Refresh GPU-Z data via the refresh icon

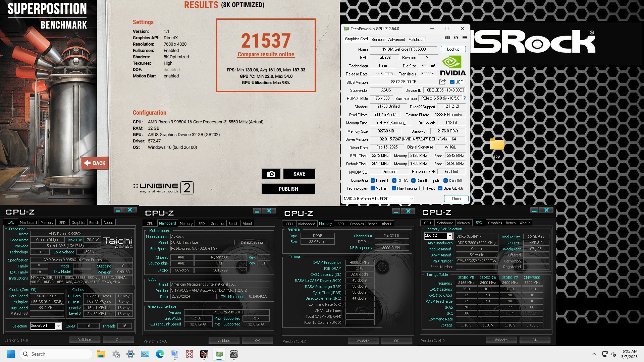[456, 38]
